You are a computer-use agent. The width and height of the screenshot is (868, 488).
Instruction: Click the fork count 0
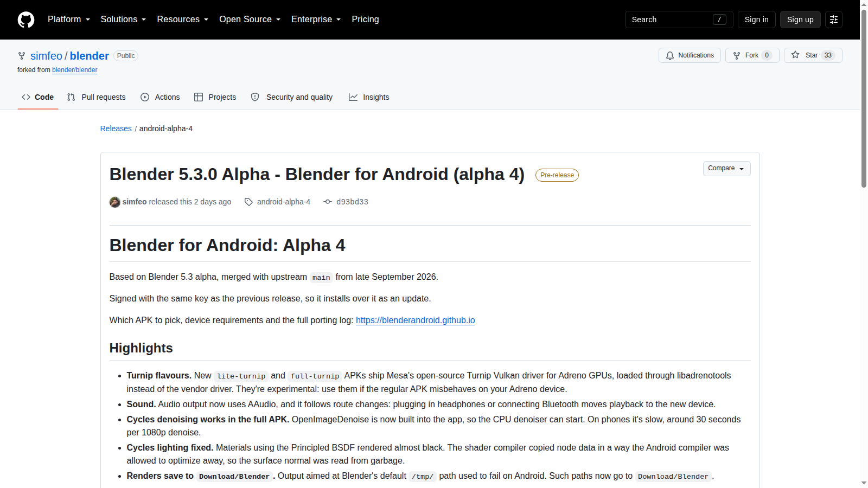(767, 55)
